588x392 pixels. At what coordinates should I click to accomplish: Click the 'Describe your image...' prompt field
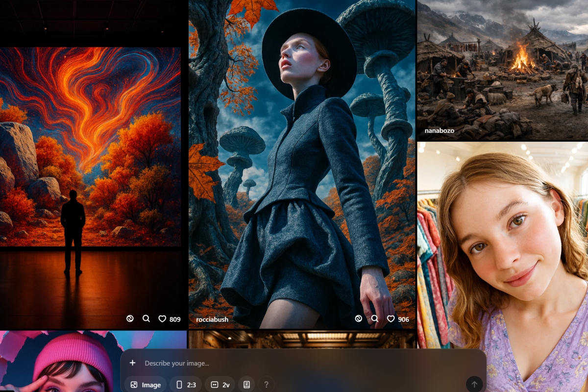294,363
